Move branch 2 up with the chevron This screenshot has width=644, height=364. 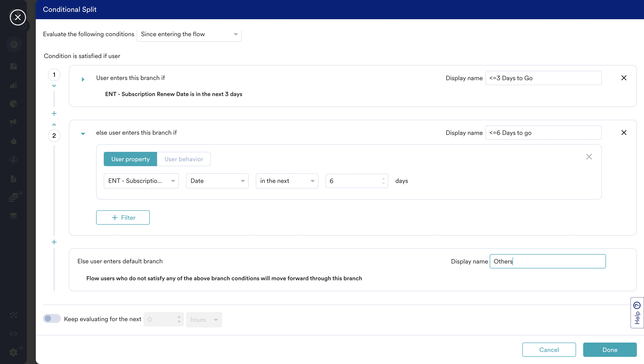click(54, 125)
